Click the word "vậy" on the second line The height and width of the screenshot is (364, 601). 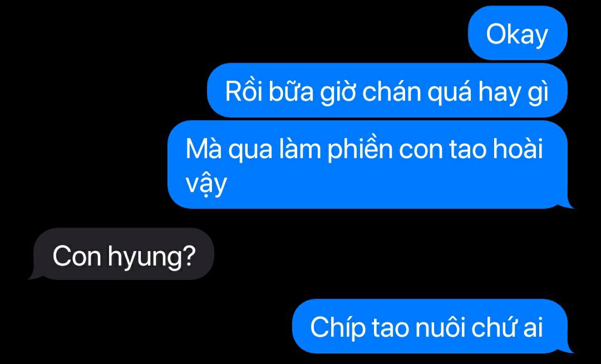pyautogui.click(x=206, y=185)
